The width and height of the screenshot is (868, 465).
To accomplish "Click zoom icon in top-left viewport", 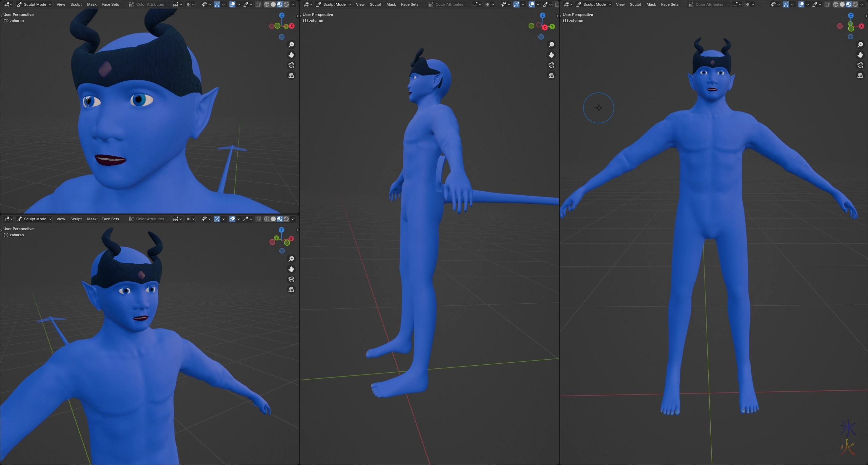I will [x=291, y=45].
